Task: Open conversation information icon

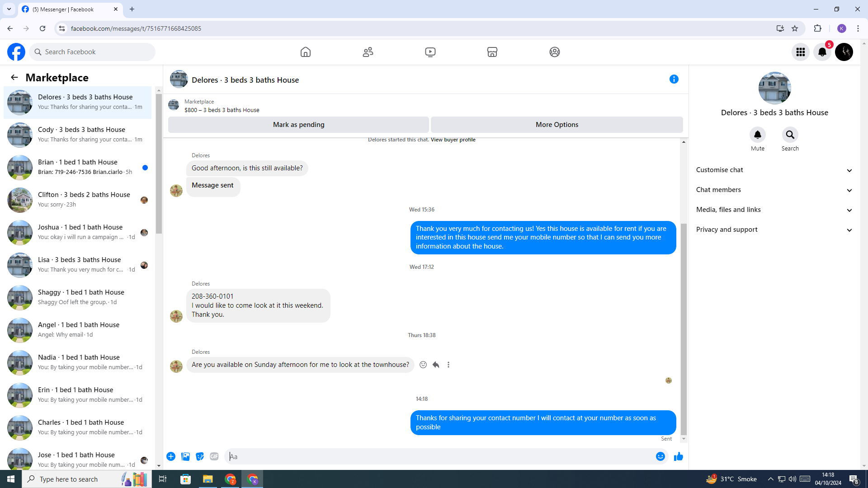Action: (x=674, y=79)
